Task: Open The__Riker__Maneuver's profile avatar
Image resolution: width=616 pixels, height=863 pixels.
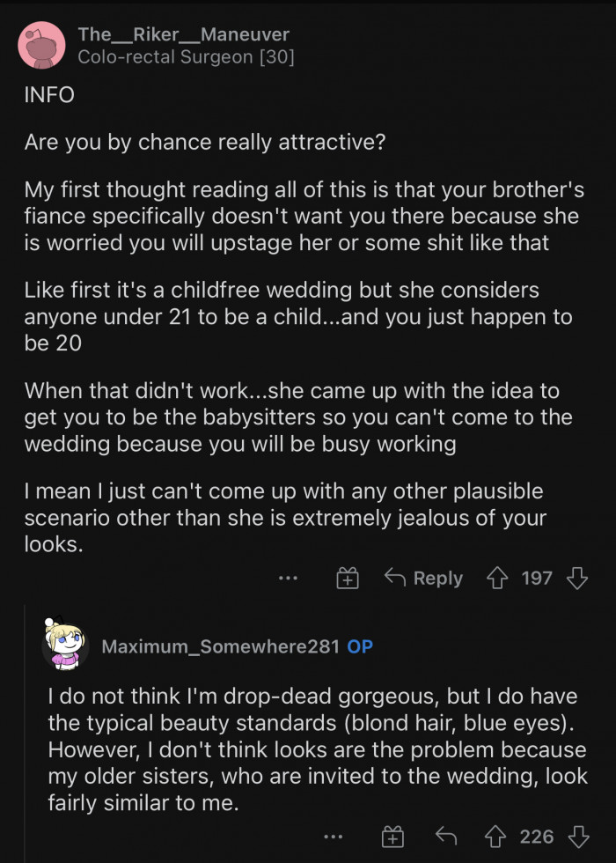Action: pyautogui.click(x=41, y=44)
